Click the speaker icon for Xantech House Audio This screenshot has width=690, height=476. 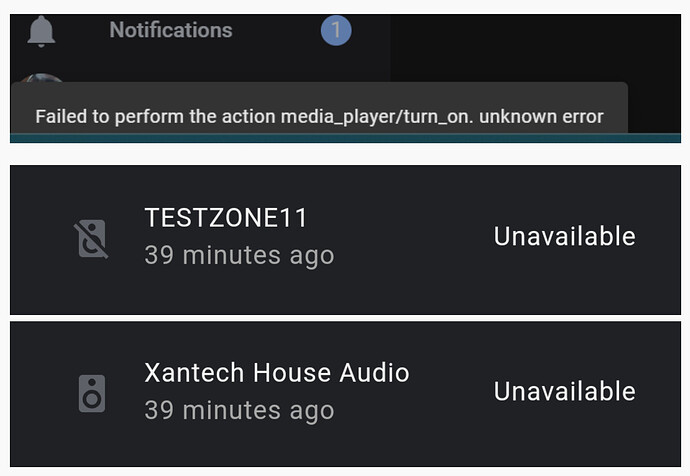coord(91,393)
